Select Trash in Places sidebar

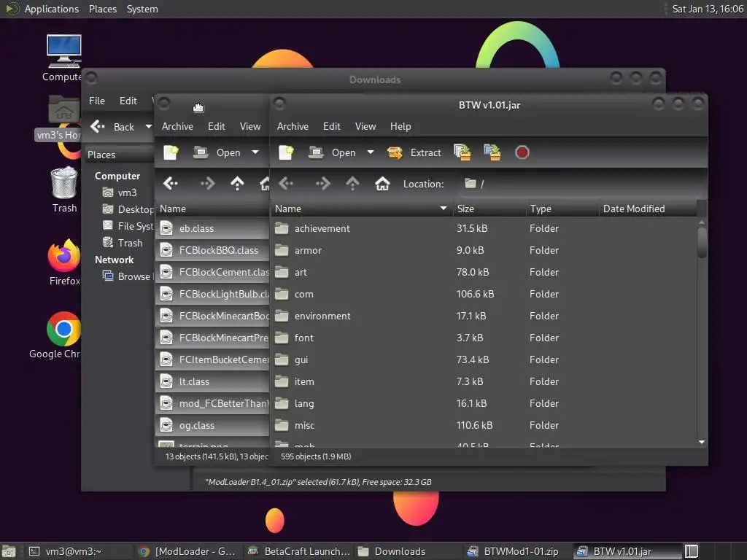tap(123, 243)
